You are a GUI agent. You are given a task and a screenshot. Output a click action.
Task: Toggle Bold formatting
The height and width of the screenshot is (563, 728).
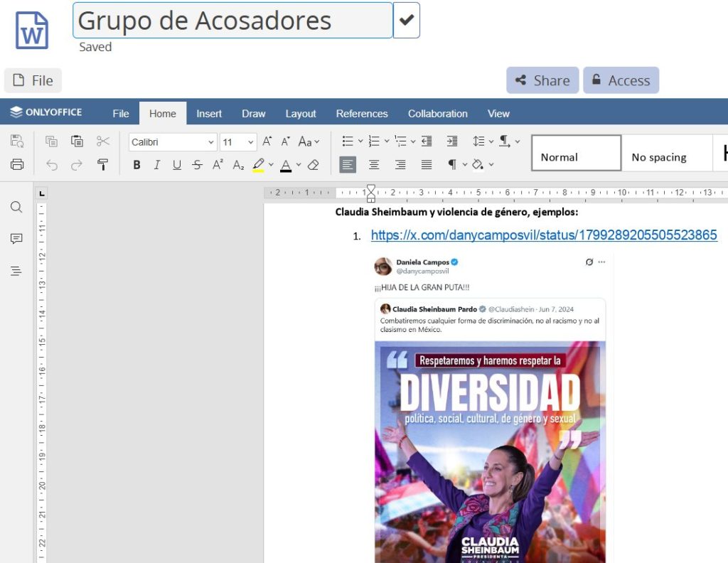(136, 165)
